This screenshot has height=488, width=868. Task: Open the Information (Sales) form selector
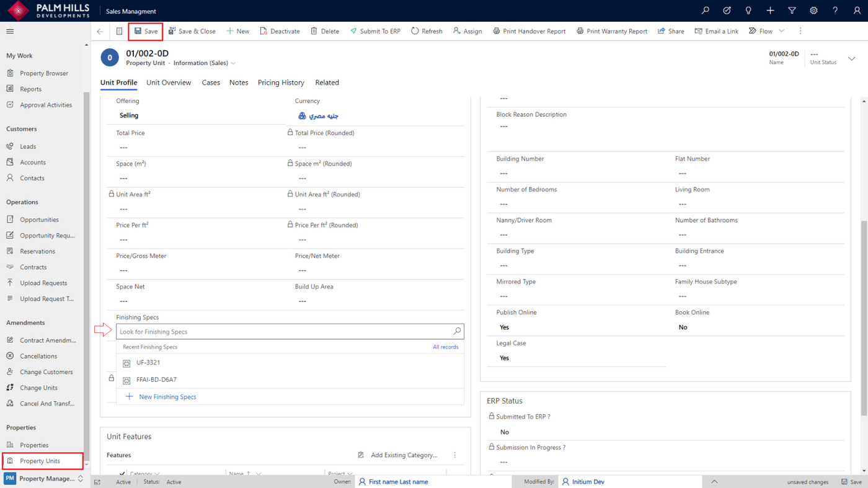coord(205,63)
